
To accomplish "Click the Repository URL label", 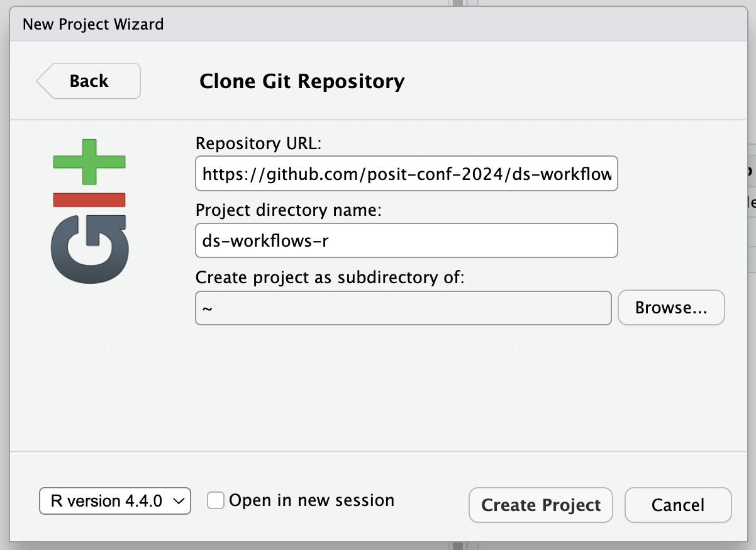I will (x=258, y=143).
